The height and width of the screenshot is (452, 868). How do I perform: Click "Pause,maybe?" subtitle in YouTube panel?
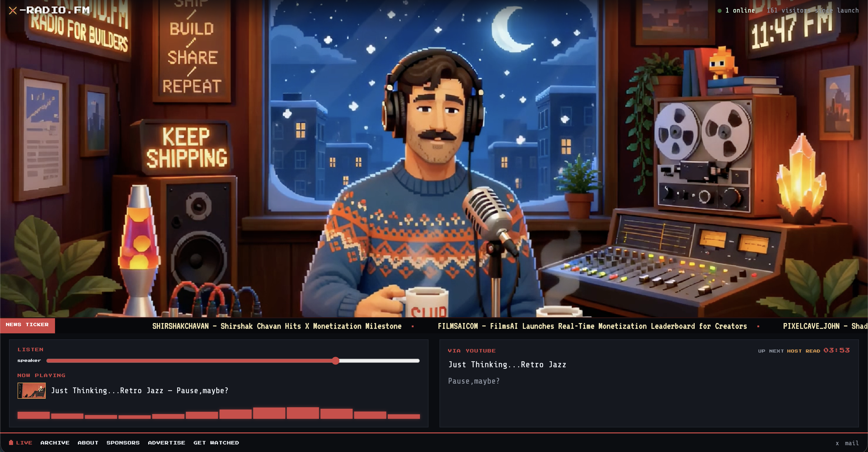[x=474, y=381]
